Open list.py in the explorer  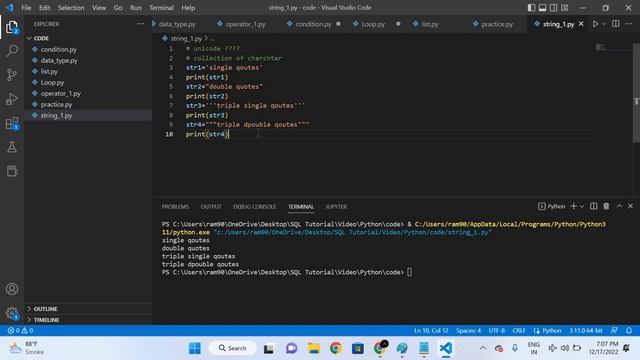[x=88, y=71]
